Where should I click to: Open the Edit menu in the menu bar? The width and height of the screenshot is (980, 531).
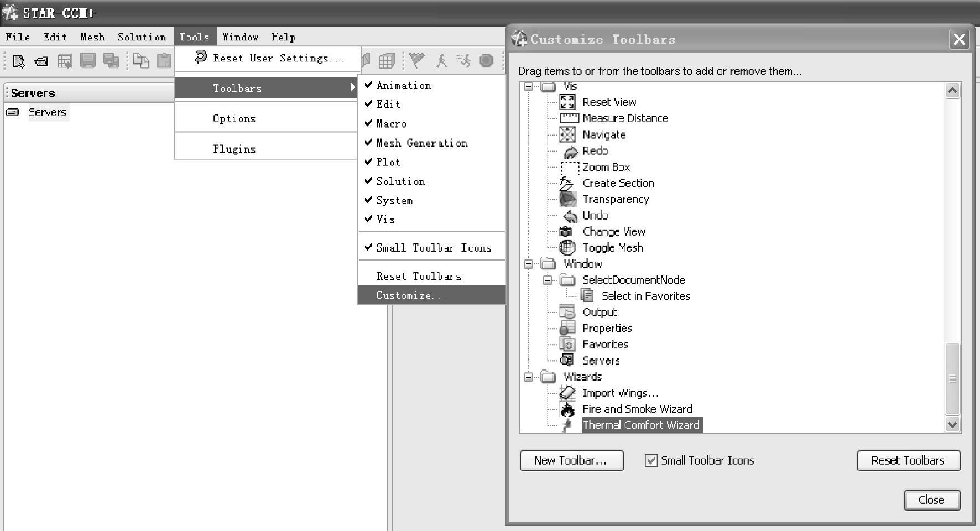click(x=55, y=37)
